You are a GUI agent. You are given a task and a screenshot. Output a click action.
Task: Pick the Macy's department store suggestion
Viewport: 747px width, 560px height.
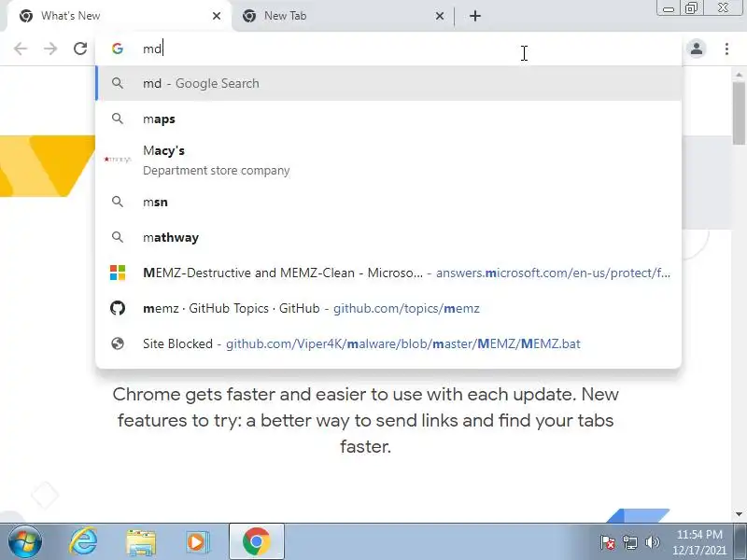tap(388, 160)
